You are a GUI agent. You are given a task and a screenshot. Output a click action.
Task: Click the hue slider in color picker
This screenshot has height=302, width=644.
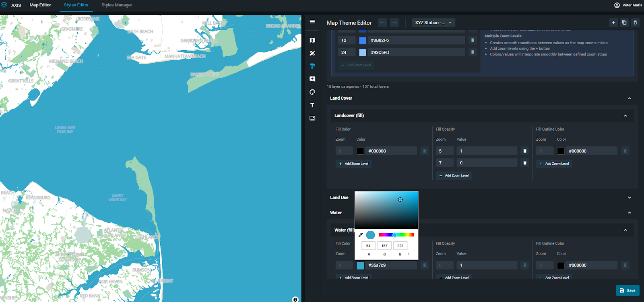[396, 235]
